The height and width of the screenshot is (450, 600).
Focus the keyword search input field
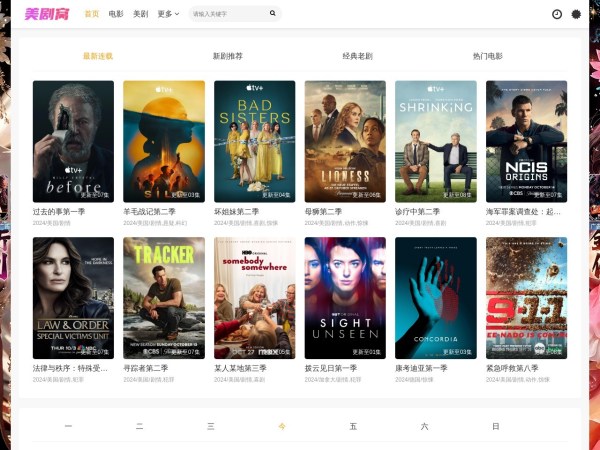[x=227, y=14]
